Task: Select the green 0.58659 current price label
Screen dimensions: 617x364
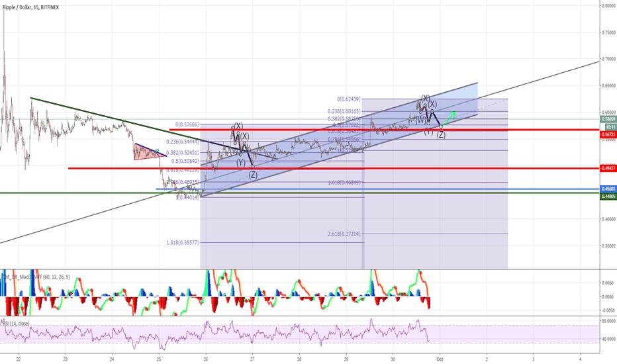Action: 608,119
